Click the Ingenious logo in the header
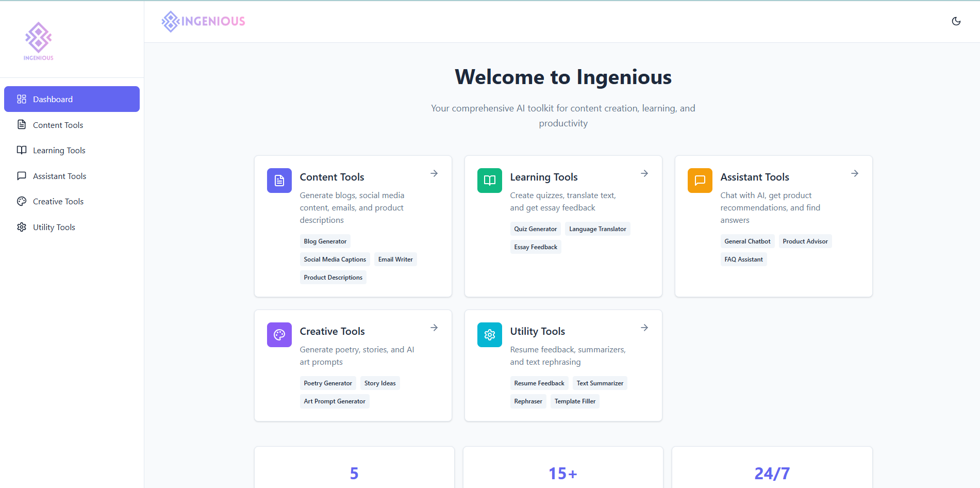 [203, 22]
